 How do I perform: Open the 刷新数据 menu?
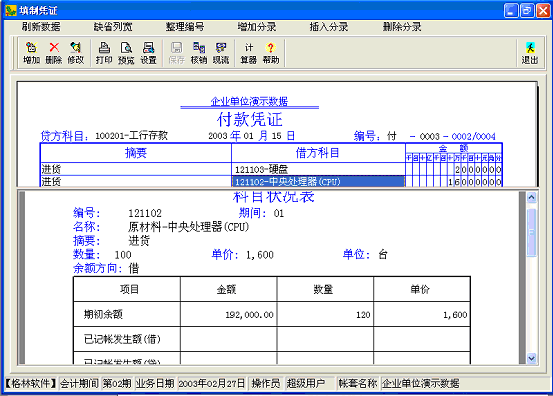(x=41, y=27)
